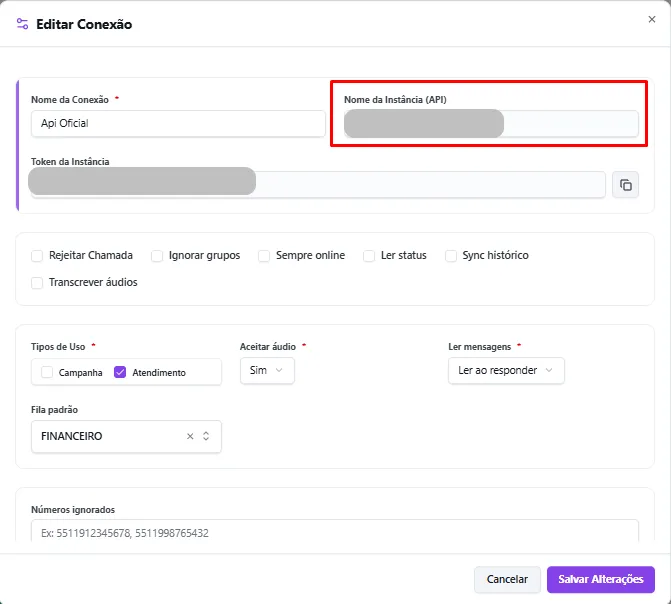Tick the Ignorar grupos checkbox
The image size is (671, 604).
point(157,256)
